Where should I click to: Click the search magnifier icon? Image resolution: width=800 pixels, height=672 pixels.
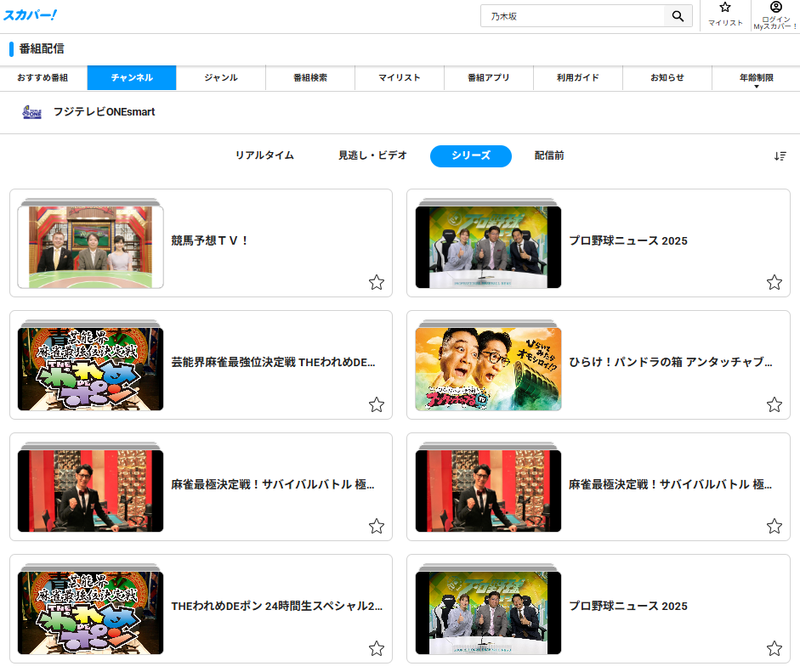678,16
